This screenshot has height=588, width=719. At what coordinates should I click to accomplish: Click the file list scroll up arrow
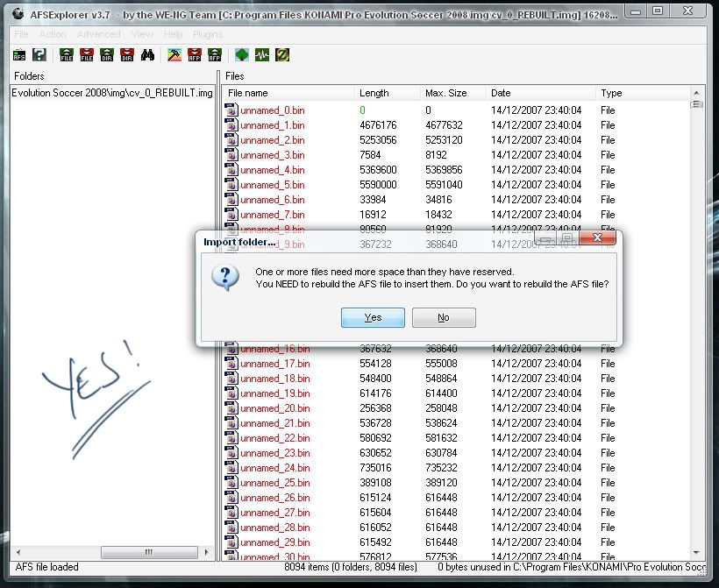[x=696, y=93]
